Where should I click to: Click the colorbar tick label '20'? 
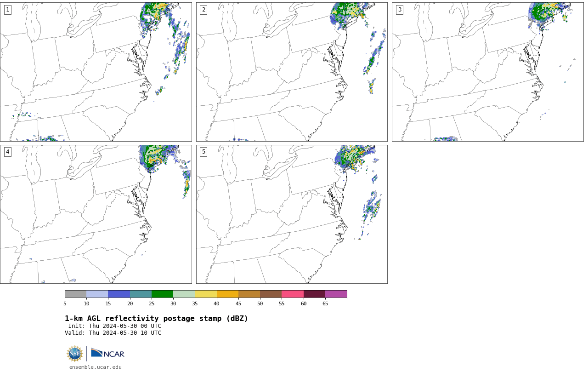click(x=130, y=303)
